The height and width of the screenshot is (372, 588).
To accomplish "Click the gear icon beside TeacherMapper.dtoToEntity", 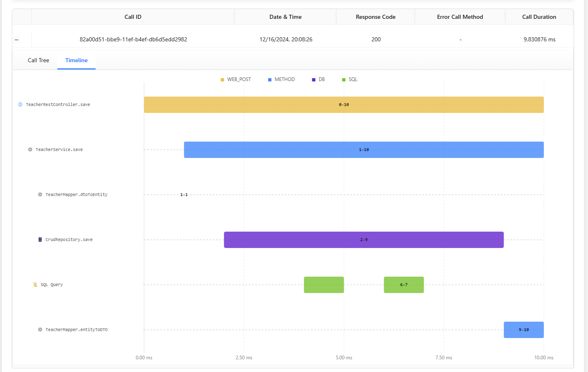I will click(40, 194).
